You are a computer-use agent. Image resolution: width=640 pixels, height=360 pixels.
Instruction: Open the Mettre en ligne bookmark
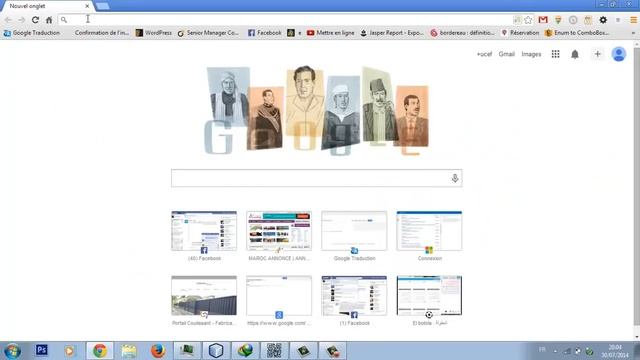click(x=331, y=33)
